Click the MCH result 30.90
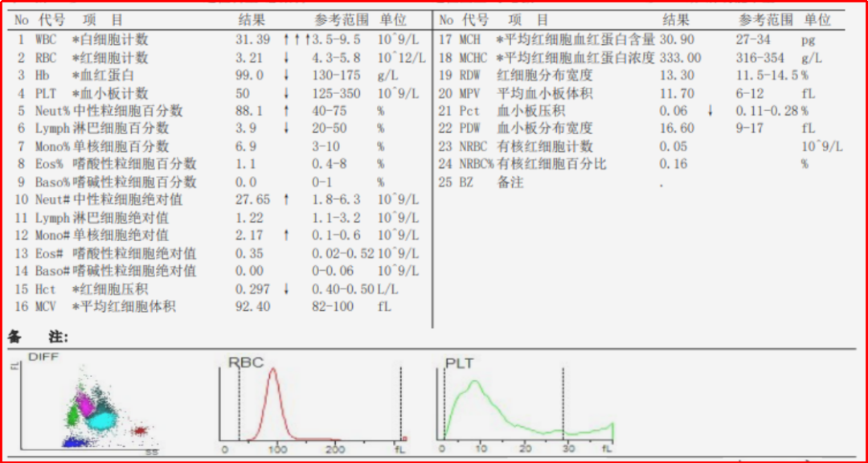Screen dimensions: 868x463 [677, 40]
